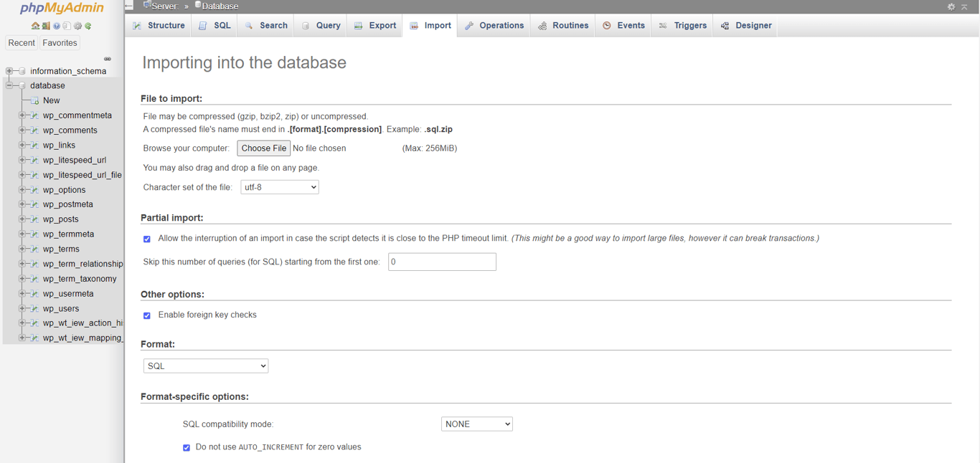The image size is (980, 463).
Task: Click the Home icon above the navigation panel
Action: click(x=34, y=25)
